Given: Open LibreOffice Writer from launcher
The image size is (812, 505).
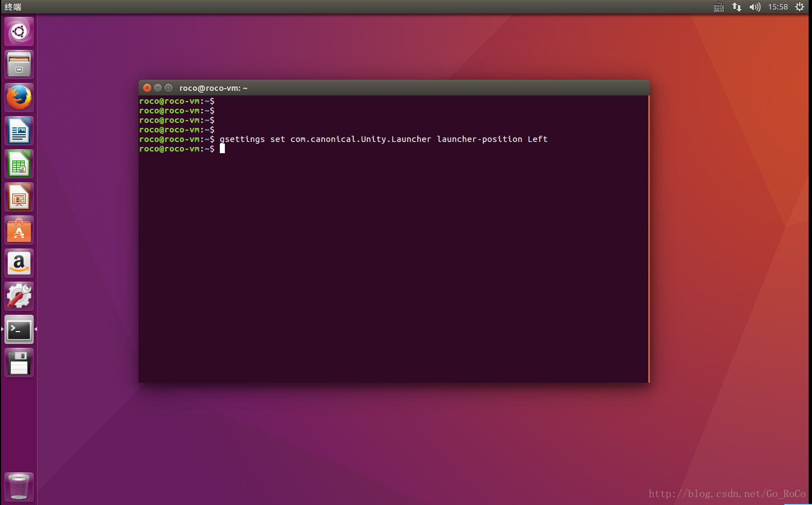Looking at the screenshot, I should 19,131.
